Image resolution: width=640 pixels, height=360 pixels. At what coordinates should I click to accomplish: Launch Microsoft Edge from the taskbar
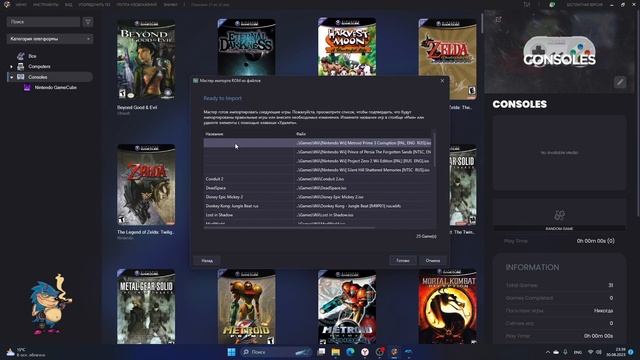(350, 352)
